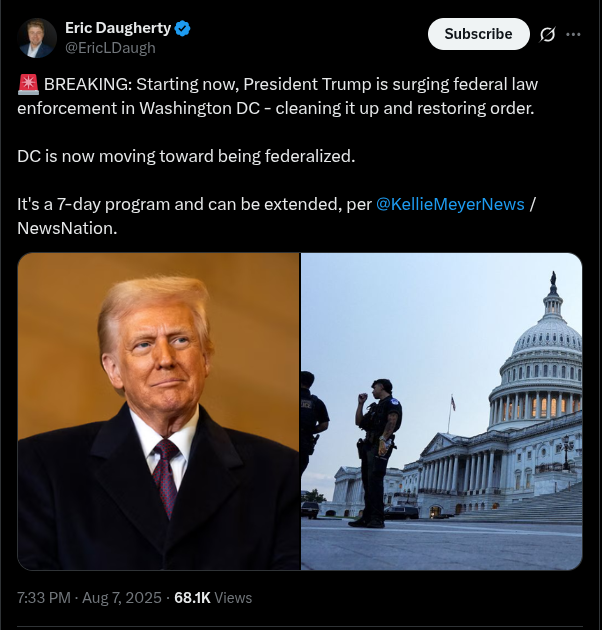Viewport: 602px width, 630px height.
Task: Open the Capitol police photo
Action: pyautogui.click(x=442, y=411)
